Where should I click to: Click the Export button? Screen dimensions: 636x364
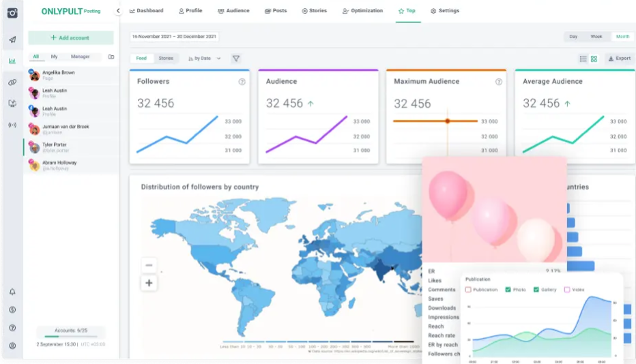tap(619, 59)
